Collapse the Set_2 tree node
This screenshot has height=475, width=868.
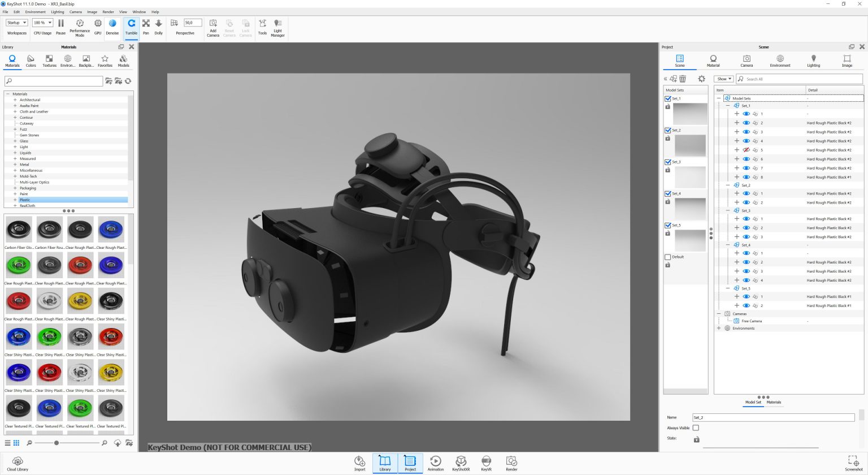pos(728,185)
